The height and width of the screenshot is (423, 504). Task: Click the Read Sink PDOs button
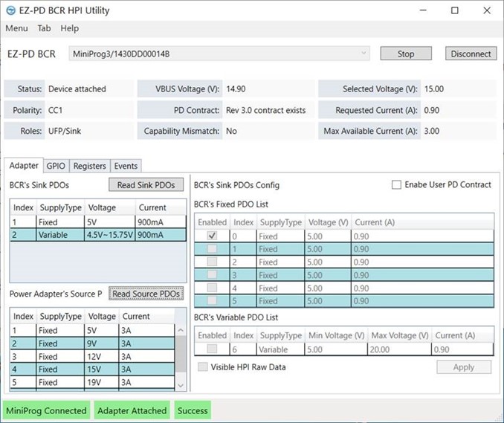[x=146, y=185]
